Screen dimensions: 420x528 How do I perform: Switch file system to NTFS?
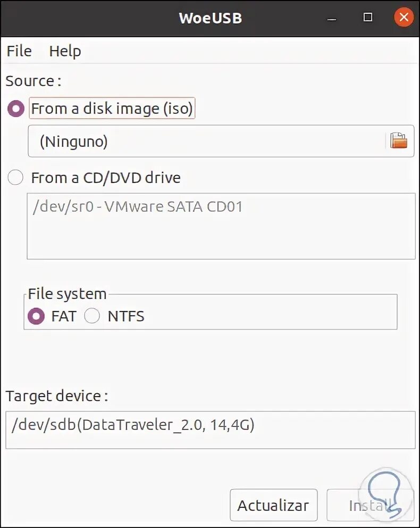pyautogui.click(x=92, y=316)
